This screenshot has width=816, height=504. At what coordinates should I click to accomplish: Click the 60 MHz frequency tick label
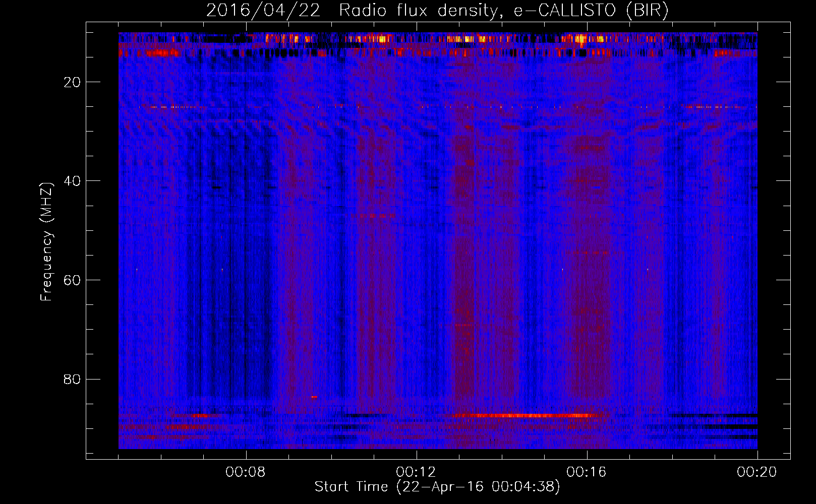pyautogui.click(x=72, y=280)
